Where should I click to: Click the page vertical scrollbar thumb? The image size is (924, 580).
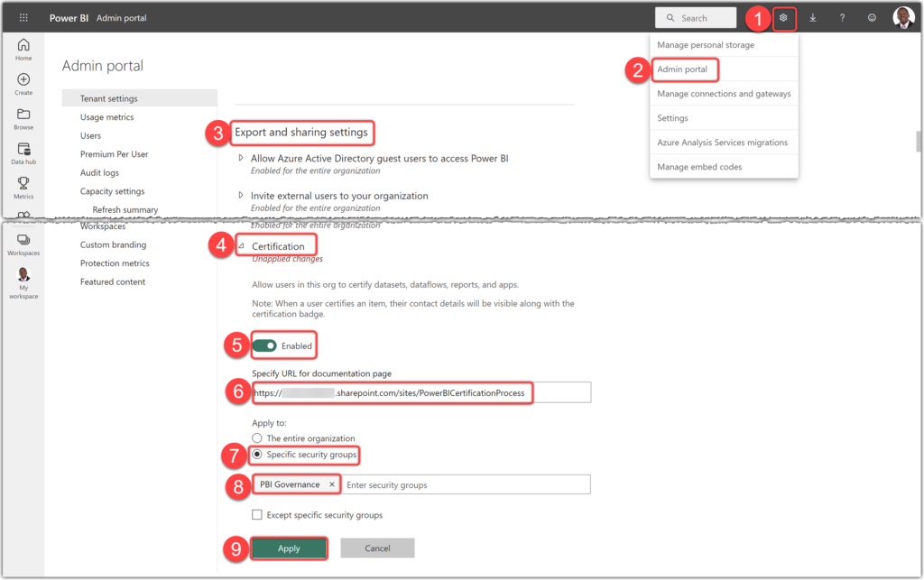coord(918,142)
